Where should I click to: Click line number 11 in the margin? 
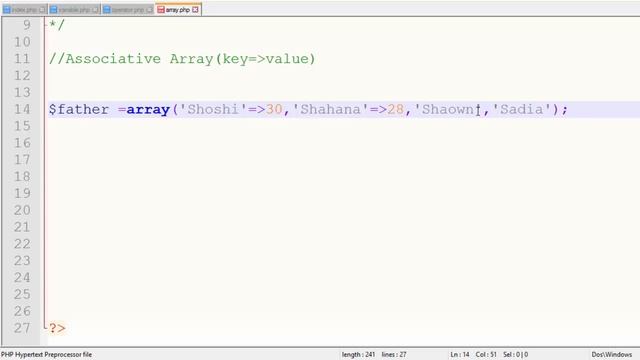click(22, 59)
